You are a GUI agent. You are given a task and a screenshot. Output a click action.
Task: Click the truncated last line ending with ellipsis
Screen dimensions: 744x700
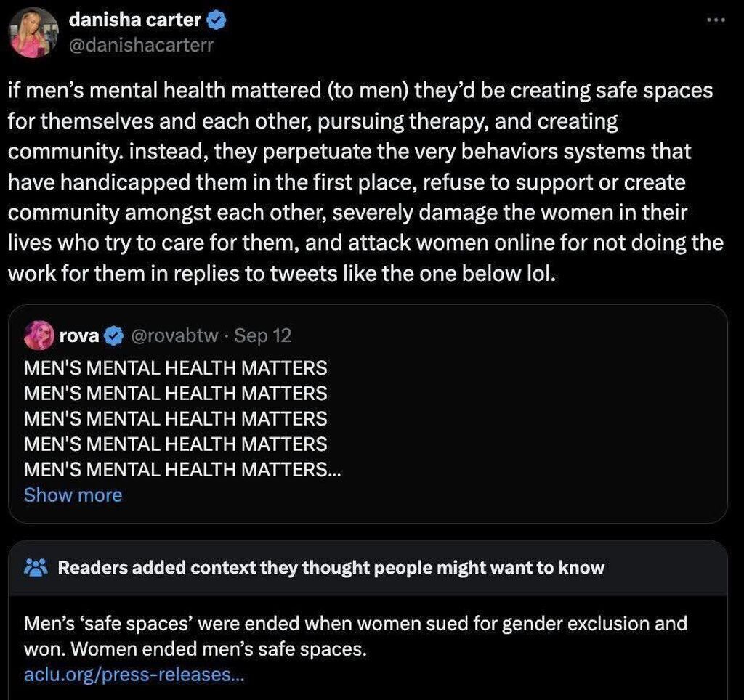click(182, 469)
